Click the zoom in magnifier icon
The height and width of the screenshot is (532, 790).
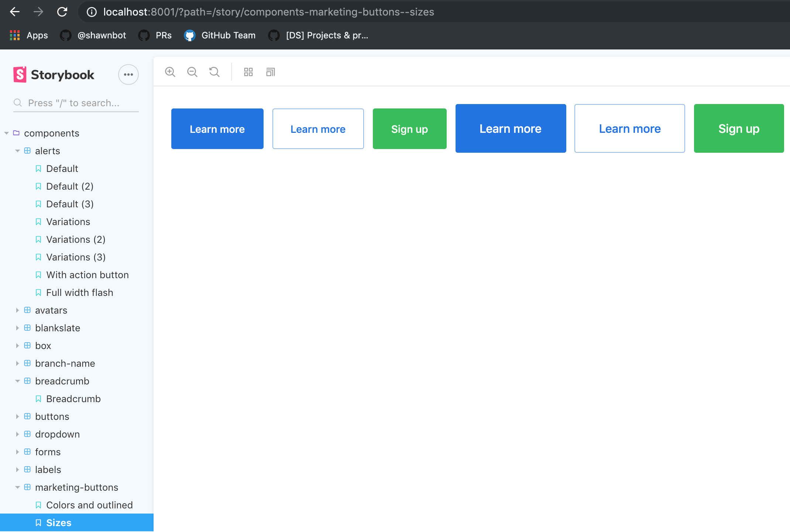pos(170,72)
